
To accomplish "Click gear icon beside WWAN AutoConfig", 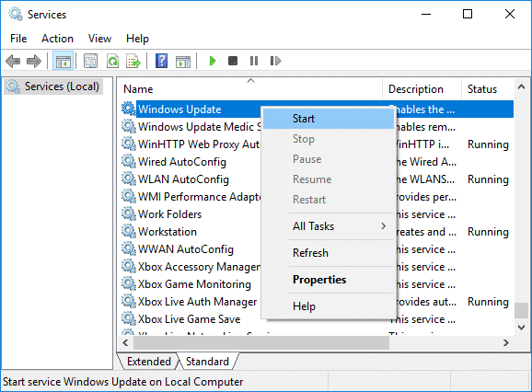I will [129, 248].
